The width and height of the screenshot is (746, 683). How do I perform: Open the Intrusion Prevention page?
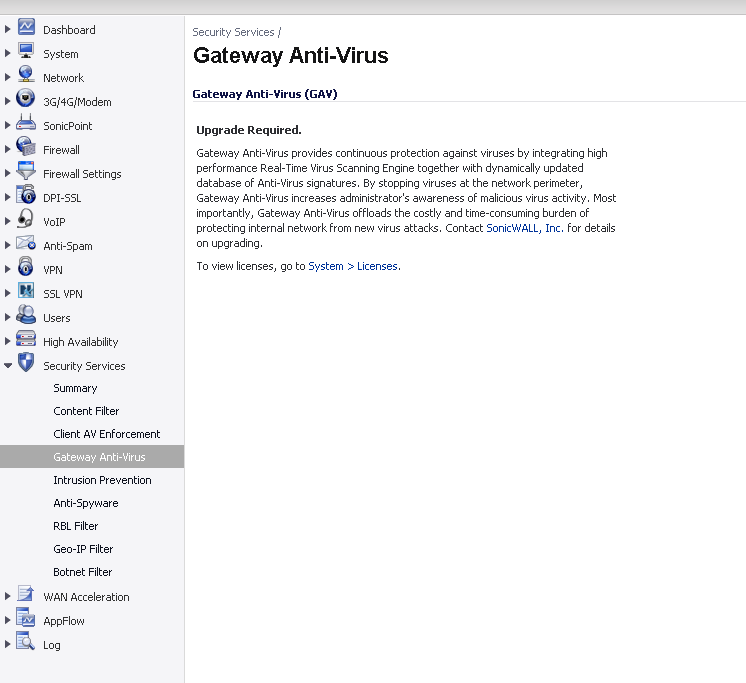[102, 480]
